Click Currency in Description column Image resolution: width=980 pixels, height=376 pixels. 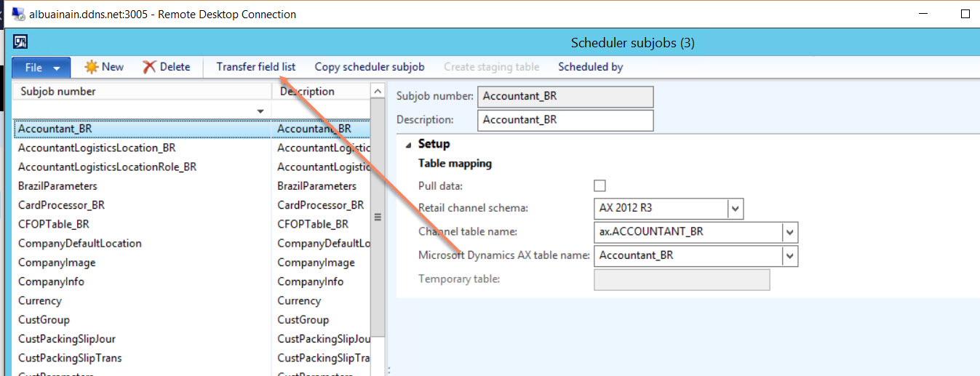tap(299, 300)
